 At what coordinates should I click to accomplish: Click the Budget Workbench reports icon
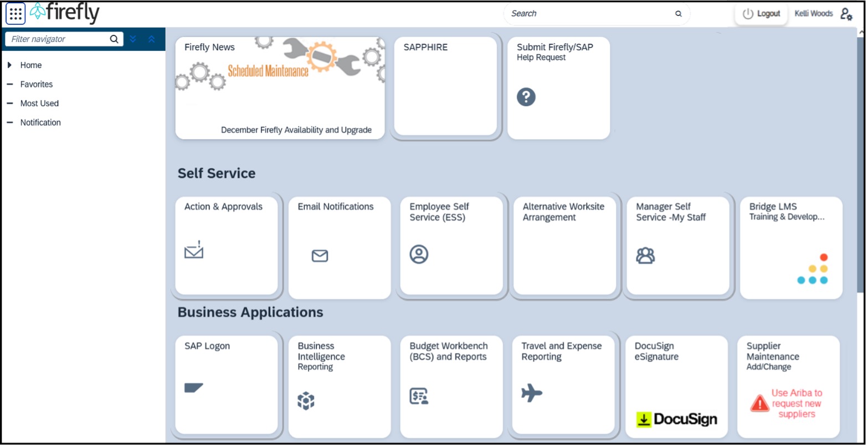(x=419, y=396)
